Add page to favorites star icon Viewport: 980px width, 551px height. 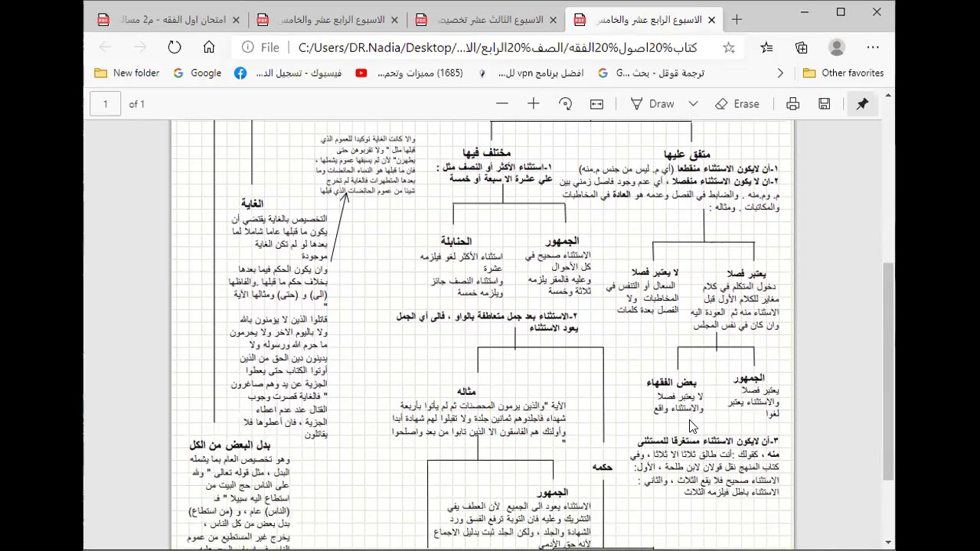coord(729,47)
